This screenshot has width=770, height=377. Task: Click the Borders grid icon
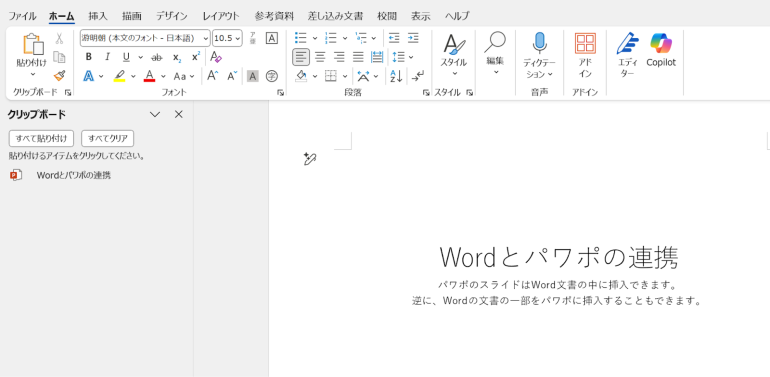pos(331,76)
